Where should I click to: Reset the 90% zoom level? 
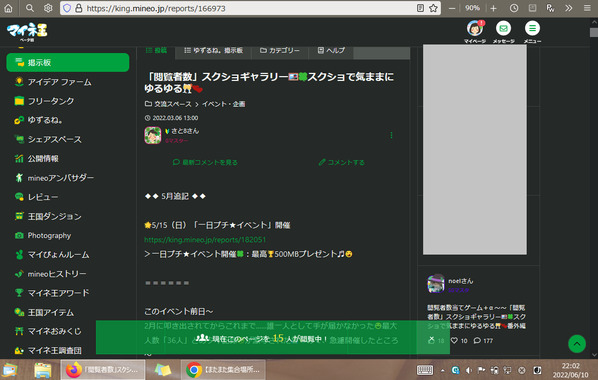click(x=472, y=8)
